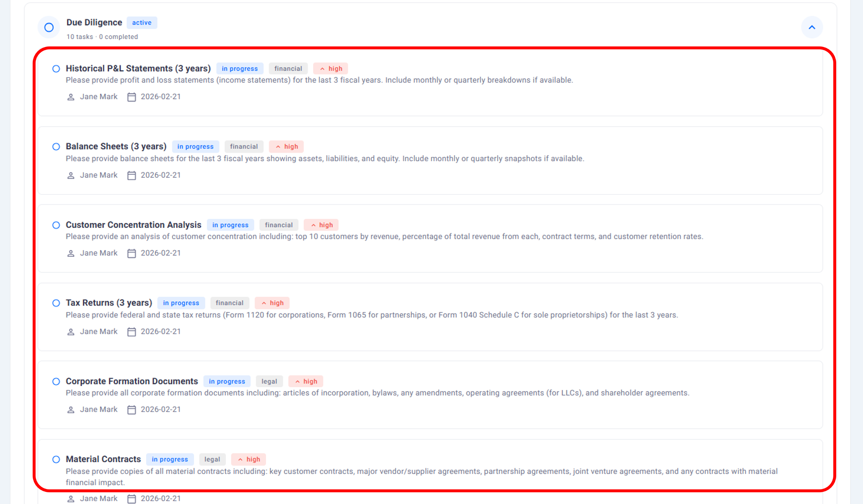Click legal tag on Corporate Formation Documents
Viewport: 863px width, 504px height.
(x=269, y=381)
